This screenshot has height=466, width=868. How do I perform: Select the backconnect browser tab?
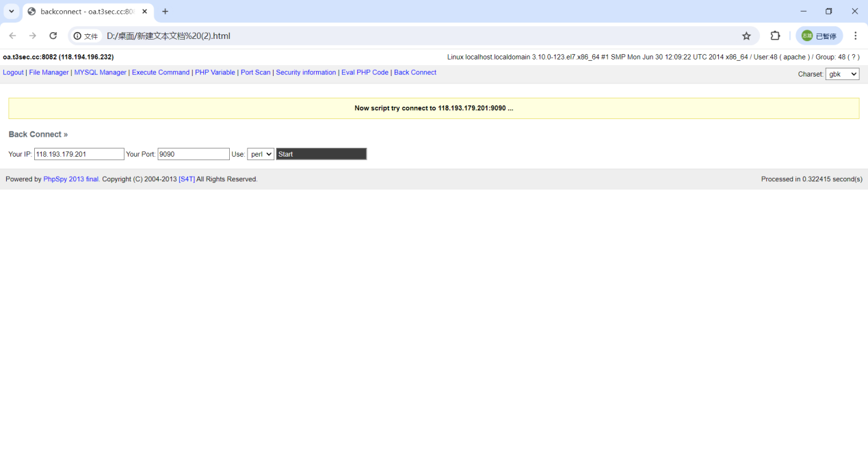coord(88,12)
